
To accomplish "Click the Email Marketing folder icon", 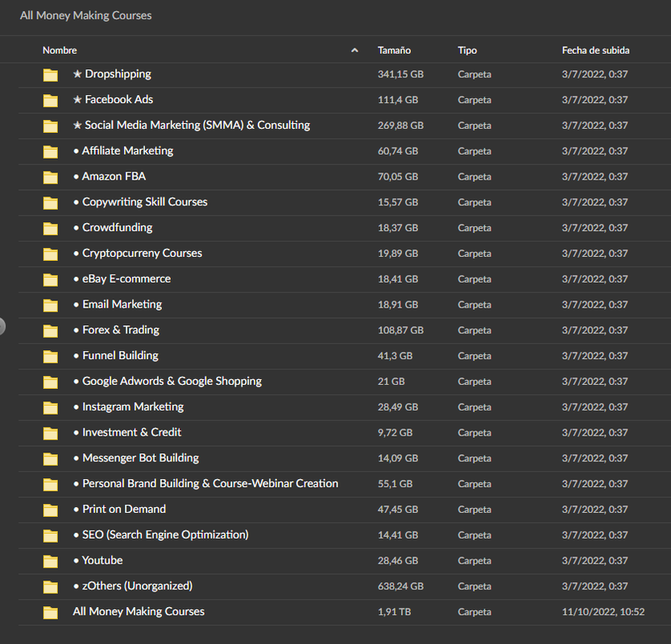I will [51, 305].
